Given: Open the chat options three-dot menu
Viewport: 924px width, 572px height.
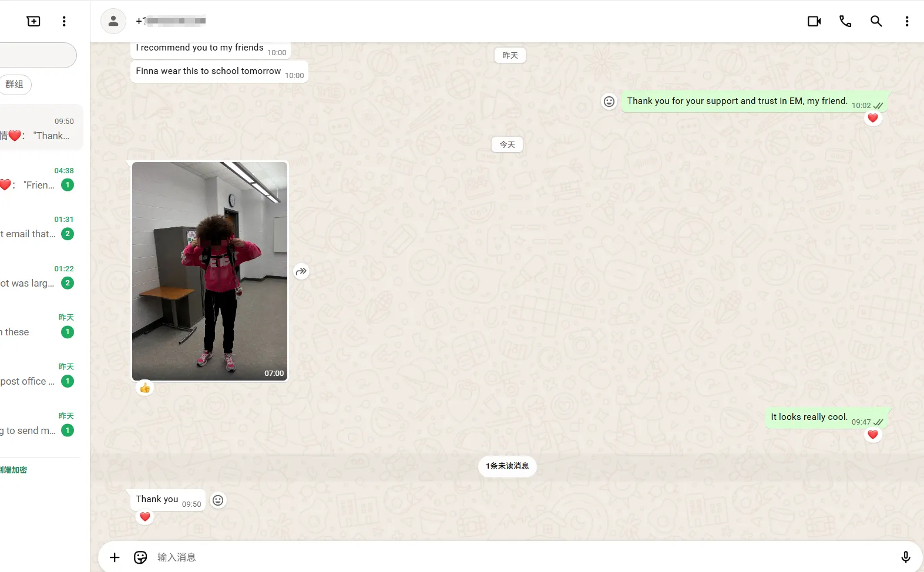Looking at the screenshot, I should click(906, 21).
